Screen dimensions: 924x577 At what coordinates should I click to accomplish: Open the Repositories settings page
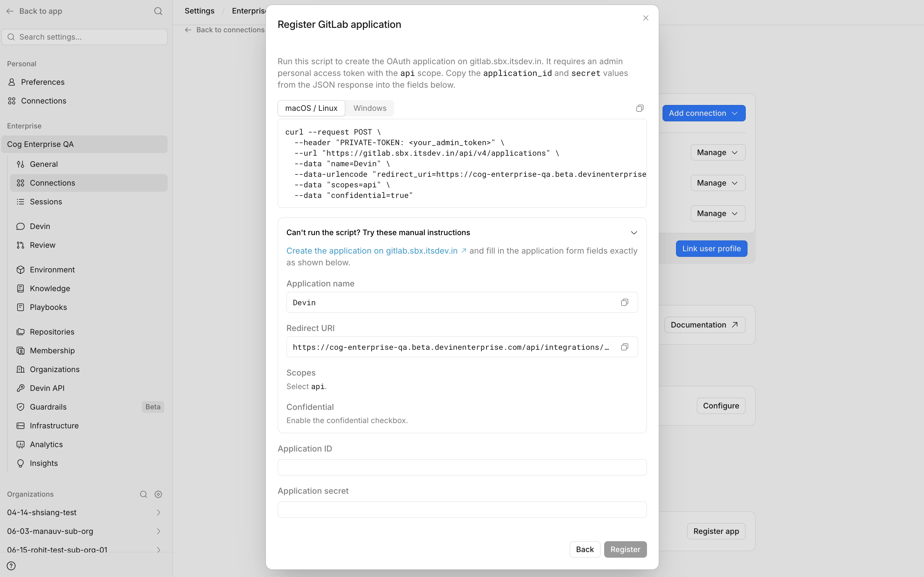[x=89, y=332]
